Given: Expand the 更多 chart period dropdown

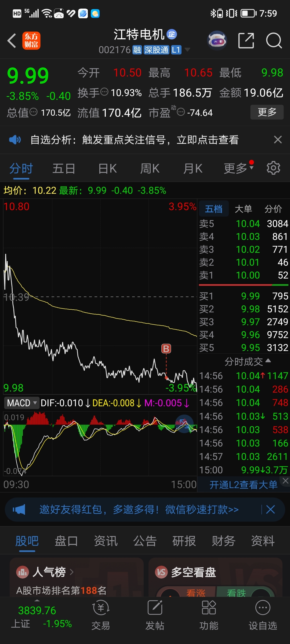Looking at the screenshot, I should coord(239,169).
